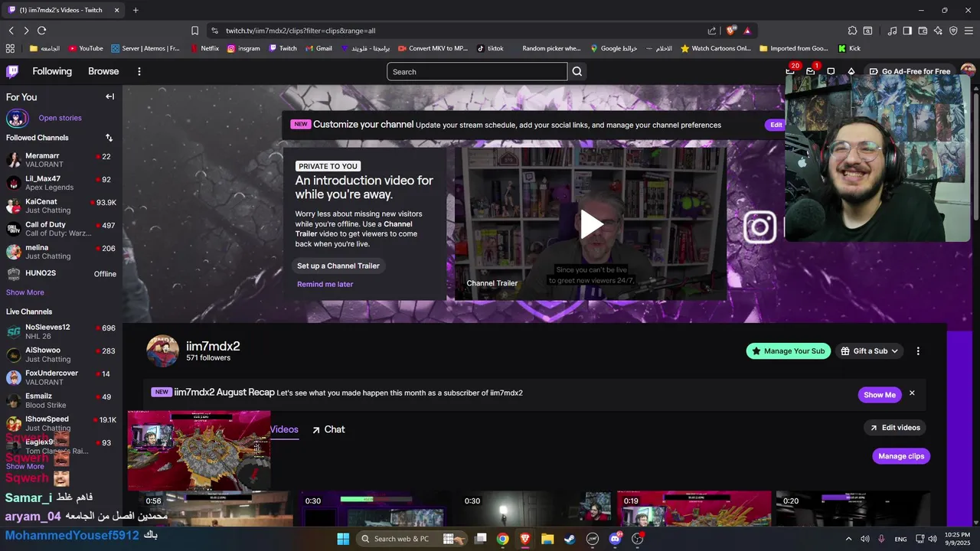Click Edit on Customize your channel banner
This screenshot has height=551, width=980.
point(776,125)
